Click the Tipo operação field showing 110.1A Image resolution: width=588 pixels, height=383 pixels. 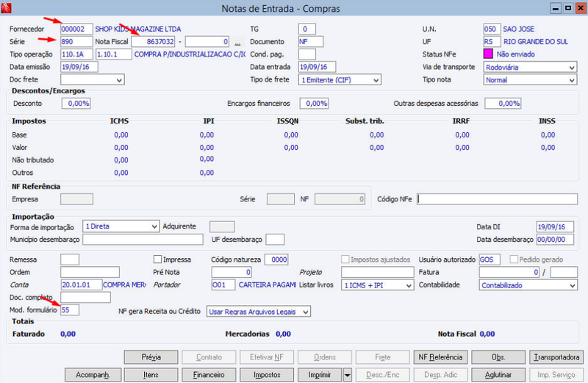pyautogui.click(x=76, y=54)
